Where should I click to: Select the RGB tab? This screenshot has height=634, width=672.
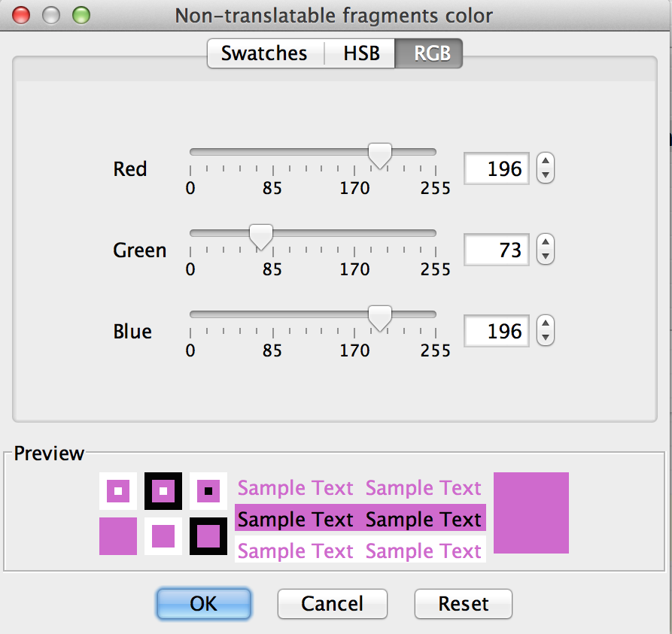(x=428, y=54)
